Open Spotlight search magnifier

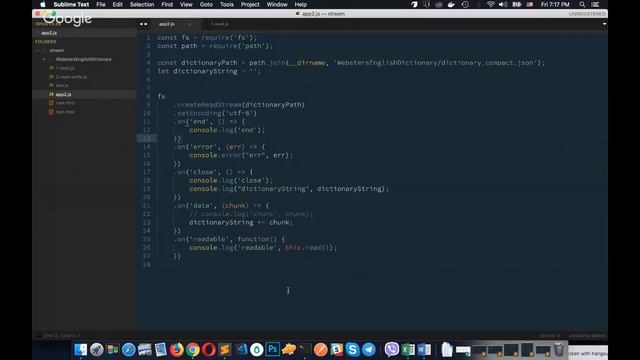pos(582,4)
